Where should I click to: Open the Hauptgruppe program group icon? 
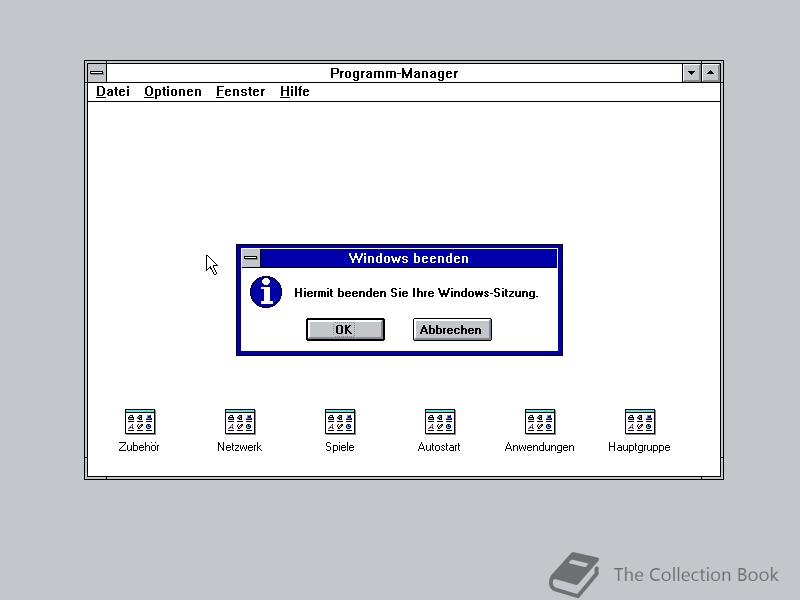click(640, 422)
